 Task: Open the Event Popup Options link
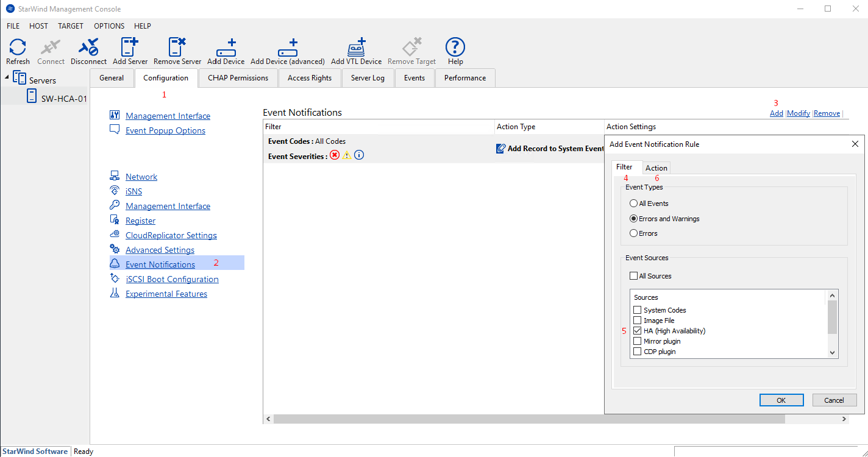(x=165, y=130)
